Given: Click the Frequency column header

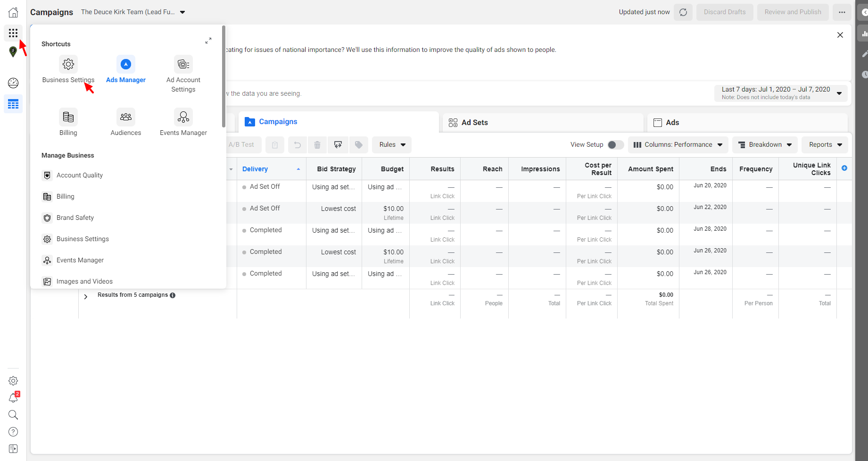Looking at the screenshot, I should 755,169.
